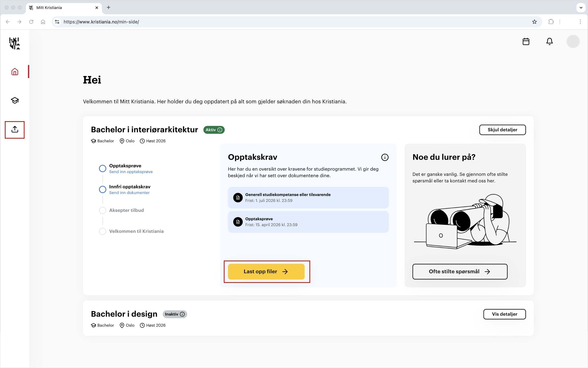Click the info icon in the Aktiv badge
Image resolution: width=588 pixels, height=368 pixels.
point(220,130)
